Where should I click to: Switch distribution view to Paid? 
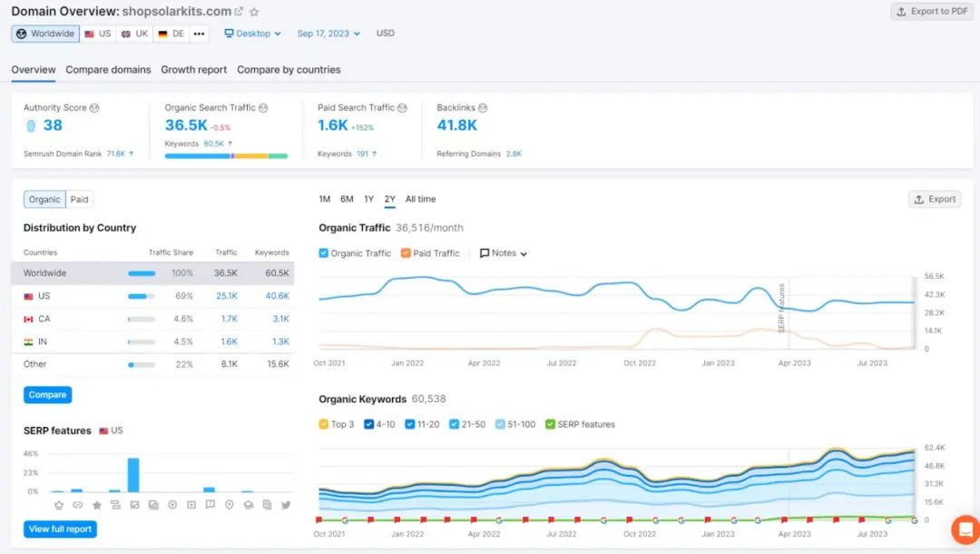[x=79, y=200]
